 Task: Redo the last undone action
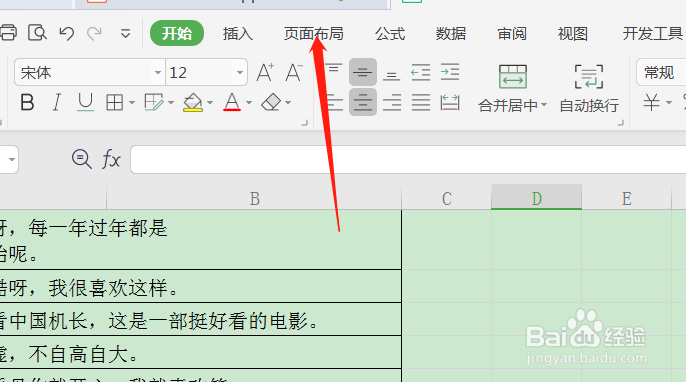click(x=94, y=33)
